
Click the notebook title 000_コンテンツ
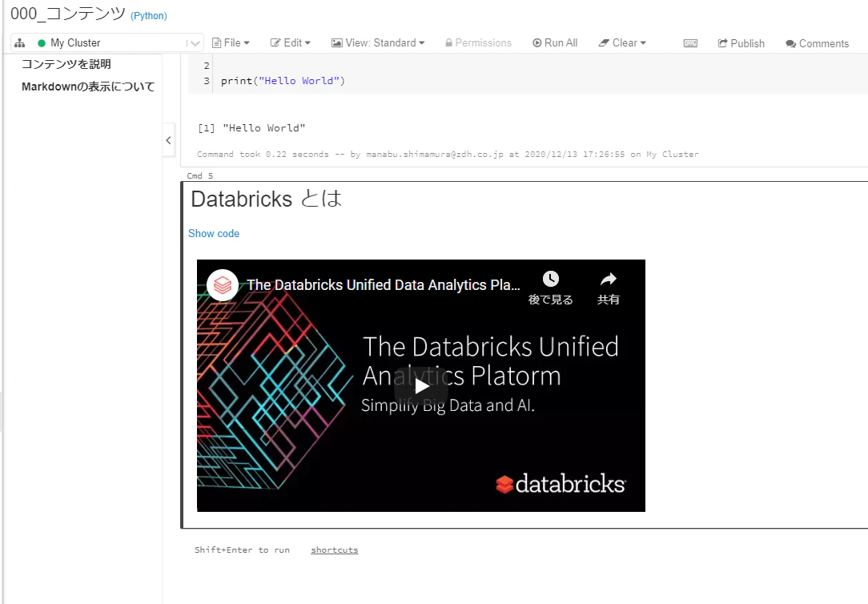(68, 14)
